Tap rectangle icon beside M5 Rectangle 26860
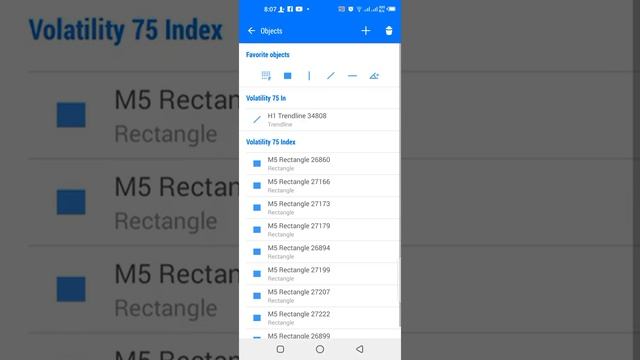640x360 pixels. point(257,164)
